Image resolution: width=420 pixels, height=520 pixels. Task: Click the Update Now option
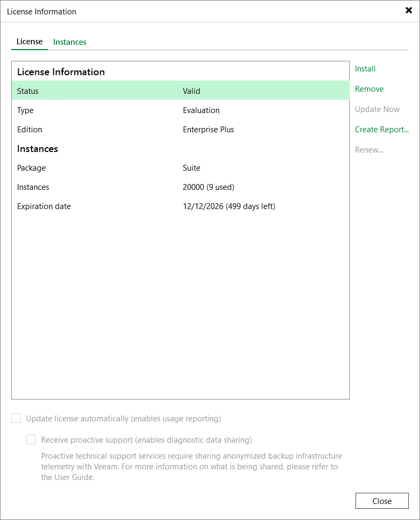[x=377, y=109]
